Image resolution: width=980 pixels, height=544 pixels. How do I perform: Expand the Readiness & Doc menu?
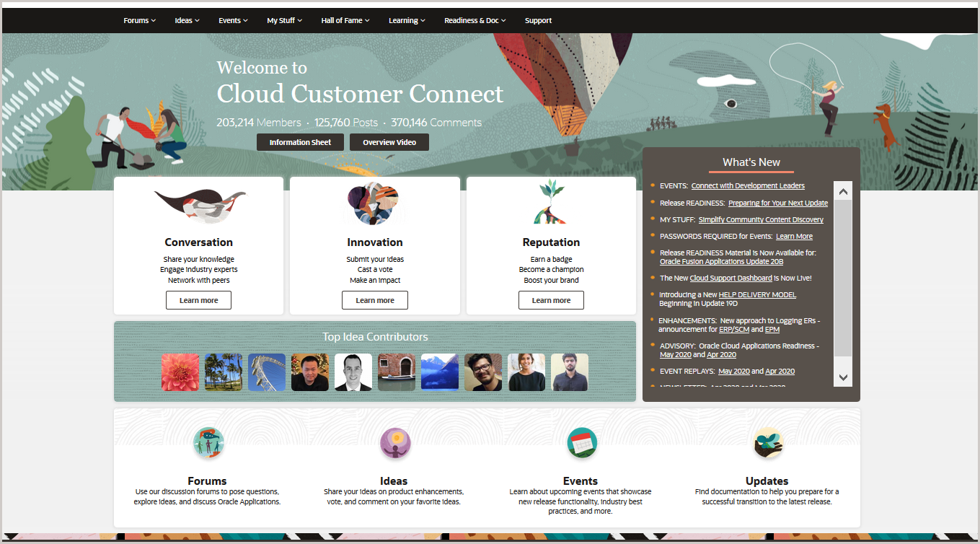(474, 20)
